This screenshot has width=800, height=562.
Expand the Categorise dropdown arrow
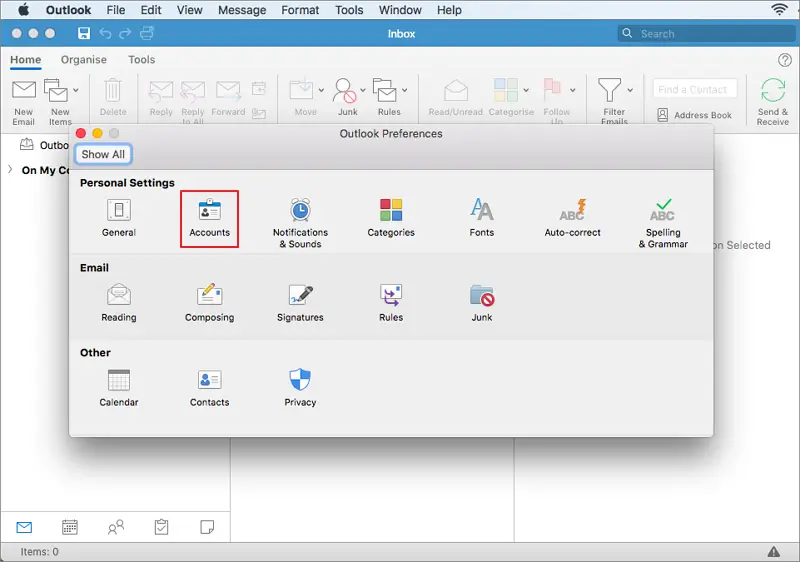click(526, 90)
